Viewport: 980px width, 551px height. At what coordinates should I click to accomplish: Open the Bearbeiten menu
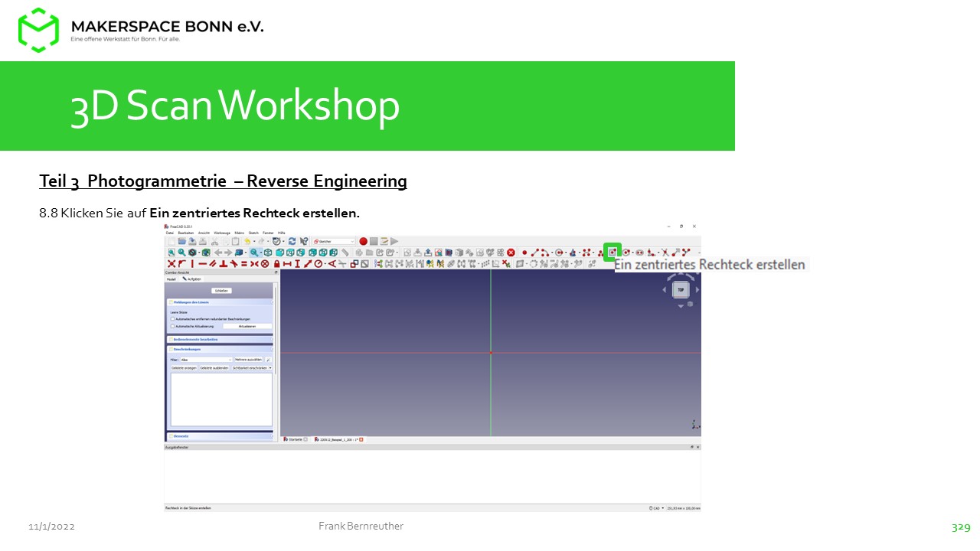[186, 233]
